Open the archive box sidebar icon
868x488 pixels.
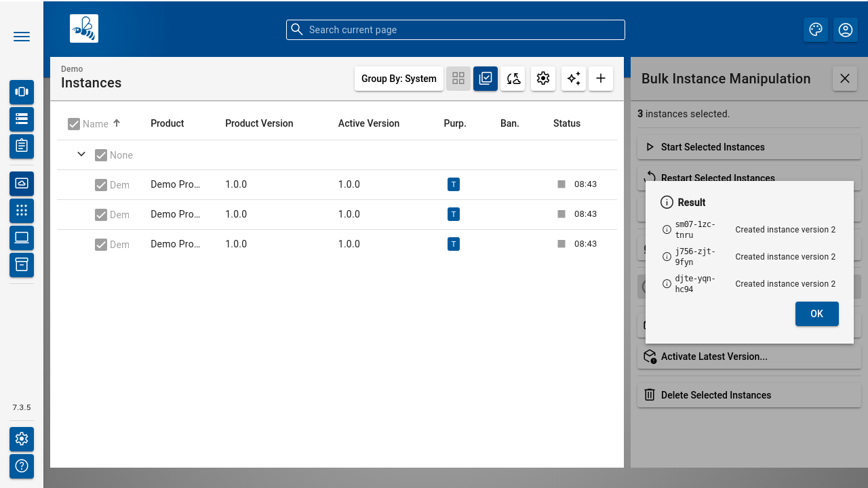click(22, 264)
